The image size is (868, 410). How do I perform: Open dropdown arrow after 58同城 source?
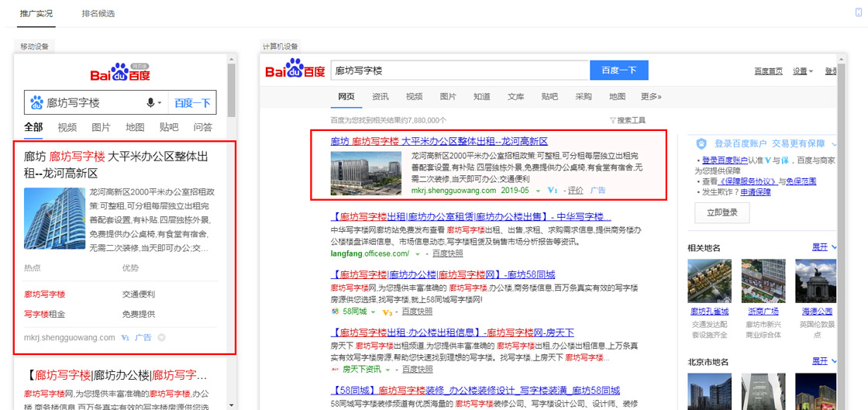click(373, 312)
